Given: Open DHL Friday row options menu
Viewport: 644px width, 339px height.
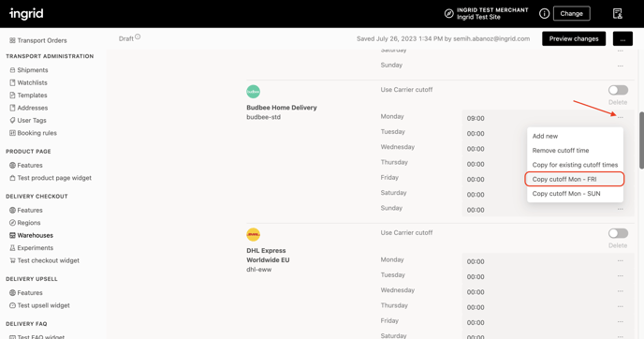Looking at the screenshot, I should pos(621,321).
